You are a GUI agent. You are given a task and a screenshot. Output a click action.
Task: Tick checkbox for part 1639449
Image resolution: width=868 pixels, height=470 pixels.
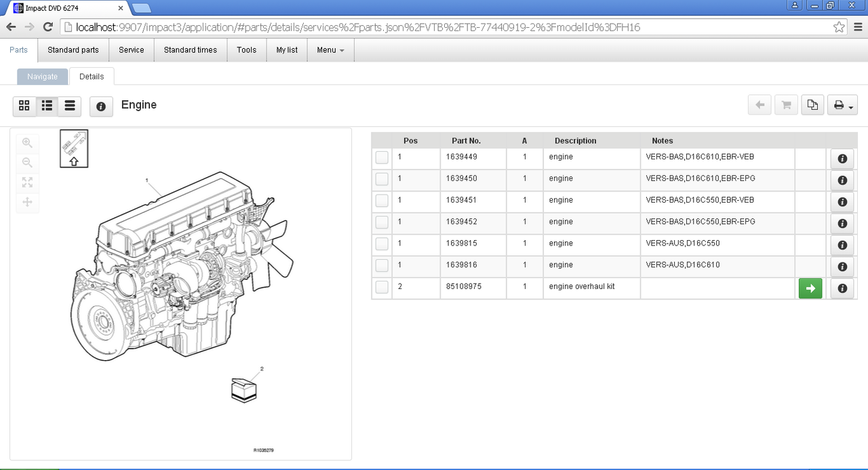(x=382, y=157)
